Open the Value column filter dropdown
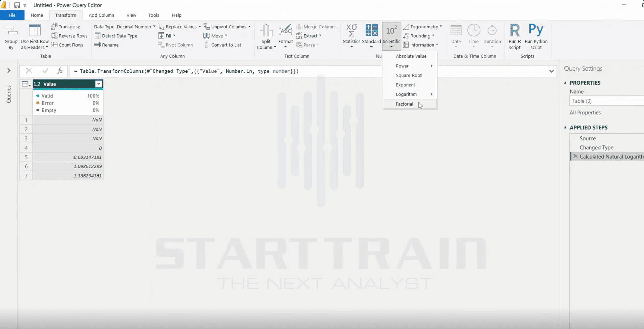The height and width of the screenshot is (329, 644). pos(98,84)
